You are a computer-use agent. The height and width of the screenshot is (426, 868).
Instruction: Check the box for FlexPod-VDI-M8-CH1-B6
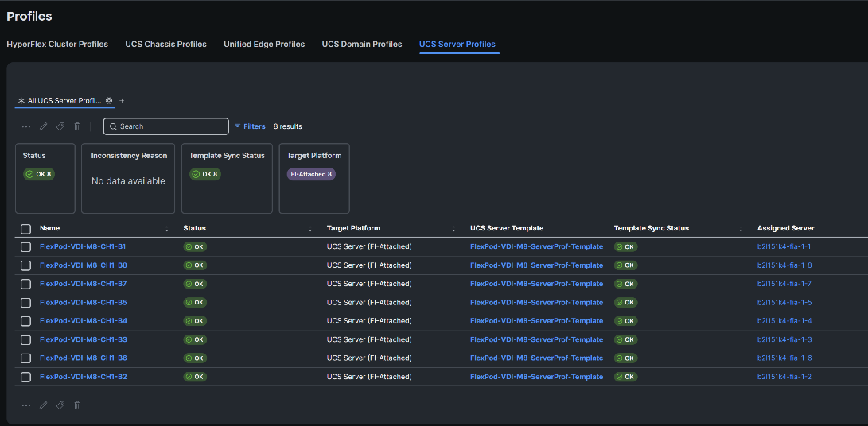(x=25, y=358)
